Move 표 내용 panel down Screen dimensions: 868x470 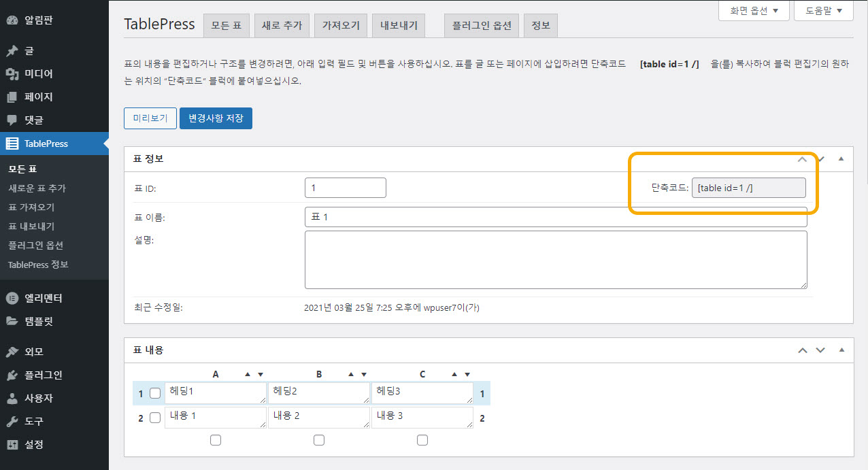[x=820, y=350]
